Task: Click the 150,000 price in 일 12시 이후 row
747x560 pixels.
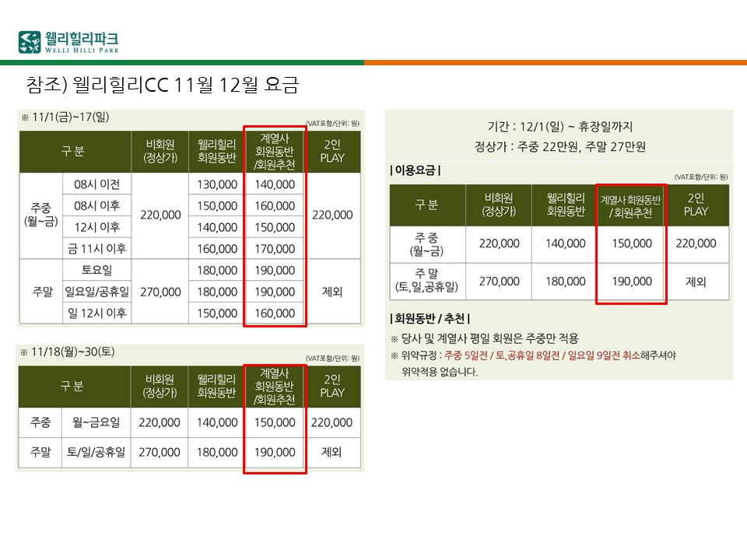Action: 217,313
